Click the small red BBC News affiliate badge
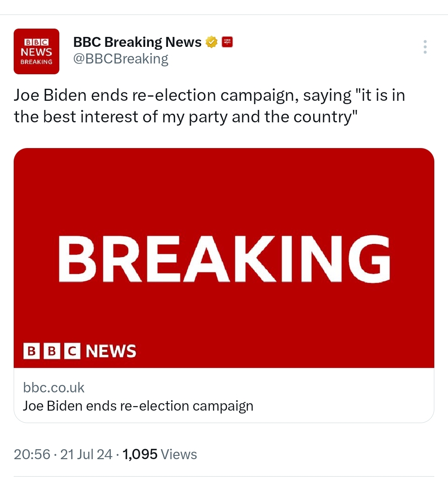 (227, 42)
